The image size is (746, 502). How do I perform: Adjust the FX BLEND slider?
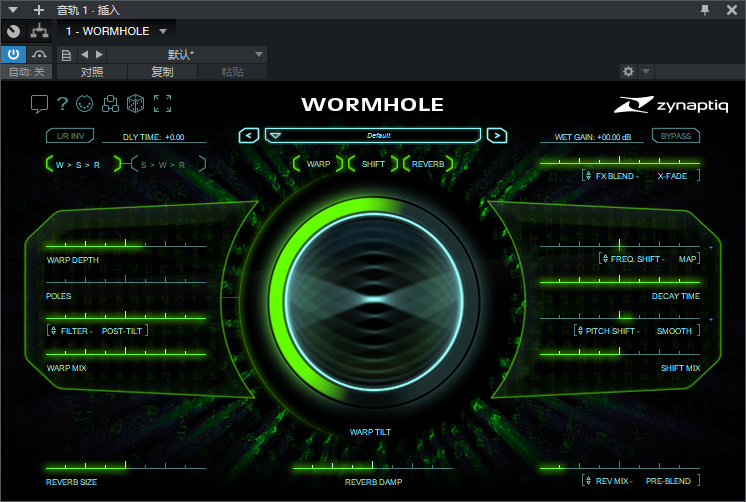click(x=619, y=163)
